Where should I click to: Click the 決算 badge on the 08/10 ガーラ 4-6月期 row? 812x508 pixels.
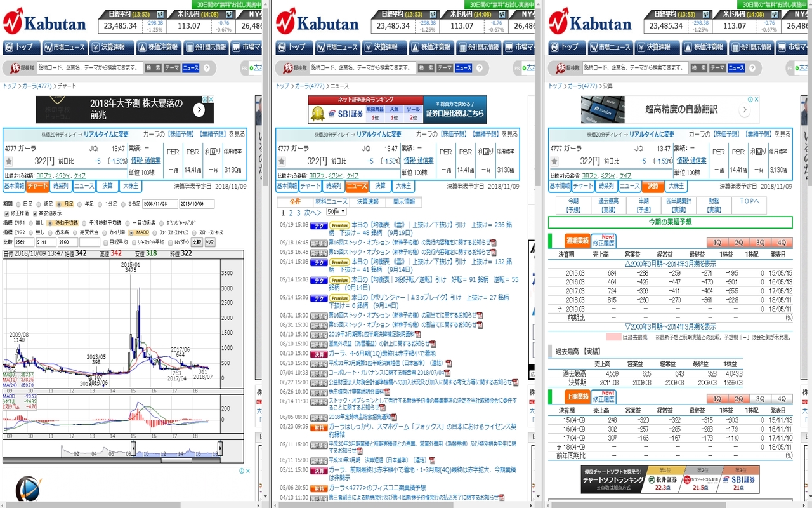pos(318,354)
